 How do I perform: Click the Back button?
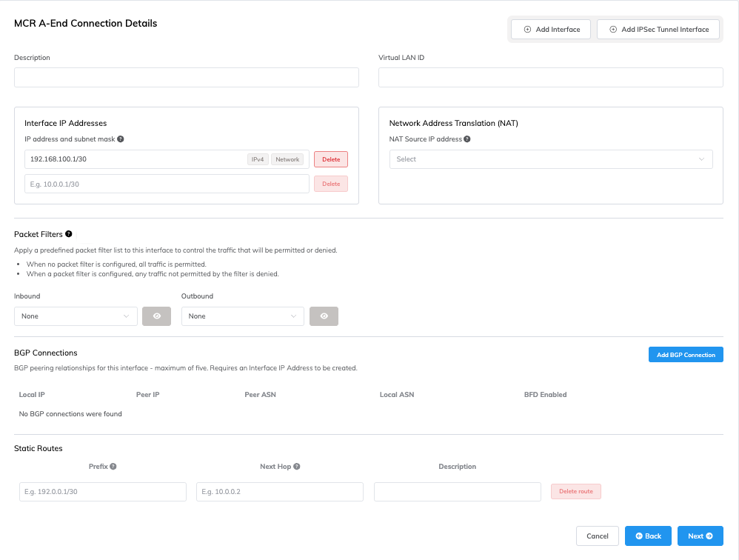pyautogui.click(x=648, y=536)
